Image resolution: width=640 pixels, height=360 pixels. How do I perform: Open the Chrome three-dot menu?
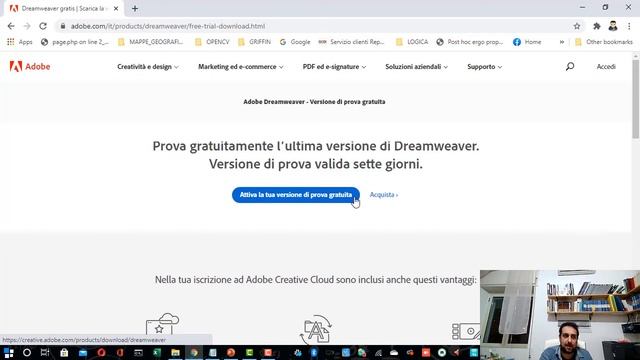(x=629, y=26)
